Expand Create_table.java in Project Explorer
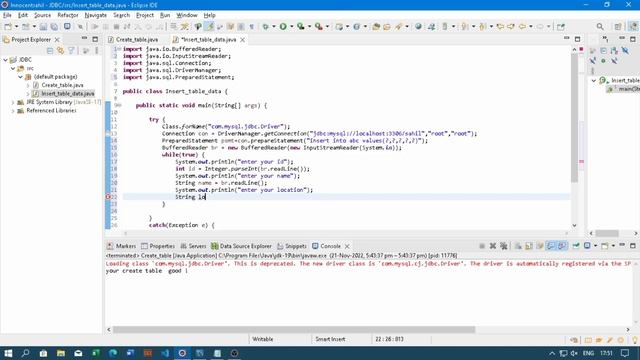 (28, 85)
